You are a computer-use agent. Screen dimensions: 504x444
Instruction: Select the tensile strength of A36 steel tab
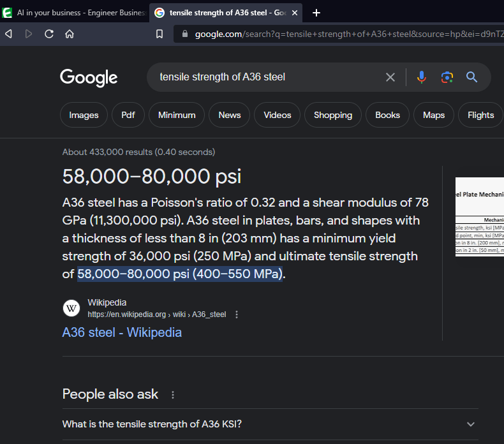click(x=226, y=13)
